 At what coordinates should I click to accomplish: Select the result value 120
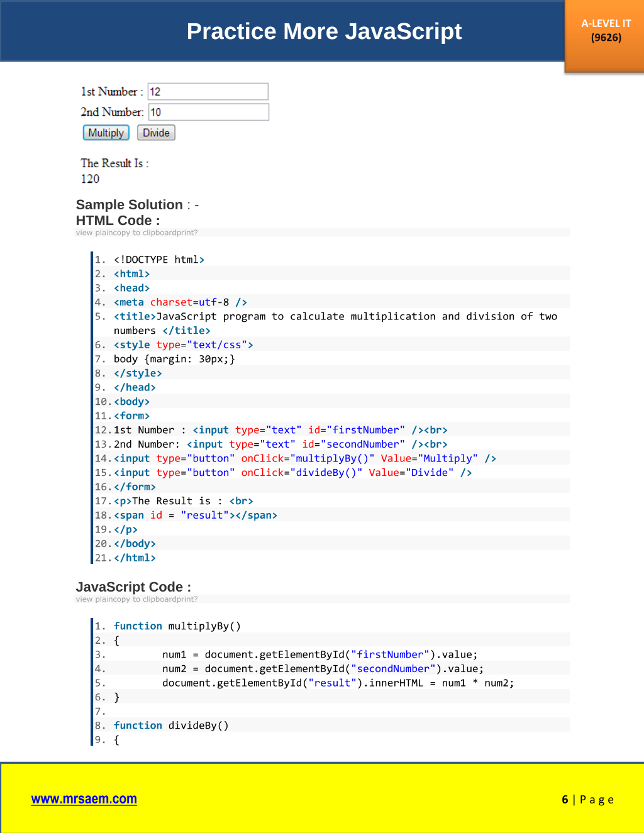(x=90, y=179)
